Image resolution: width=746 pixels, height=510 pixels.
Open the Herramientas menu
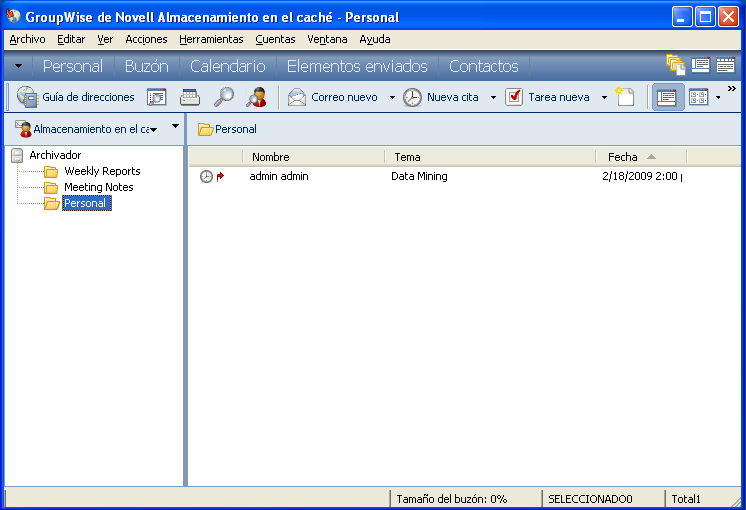tap(211, 39)
